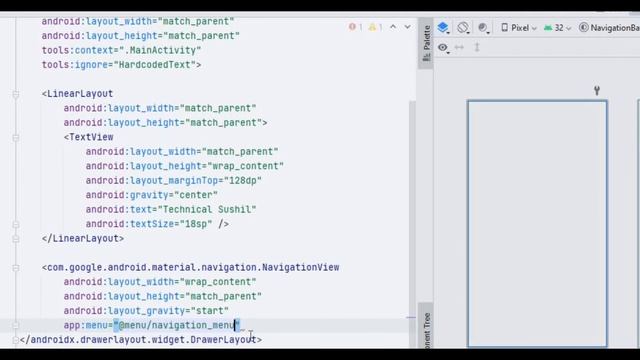
Task: Click fold marker at closing DrawerLayout tag
Action: 16,340
